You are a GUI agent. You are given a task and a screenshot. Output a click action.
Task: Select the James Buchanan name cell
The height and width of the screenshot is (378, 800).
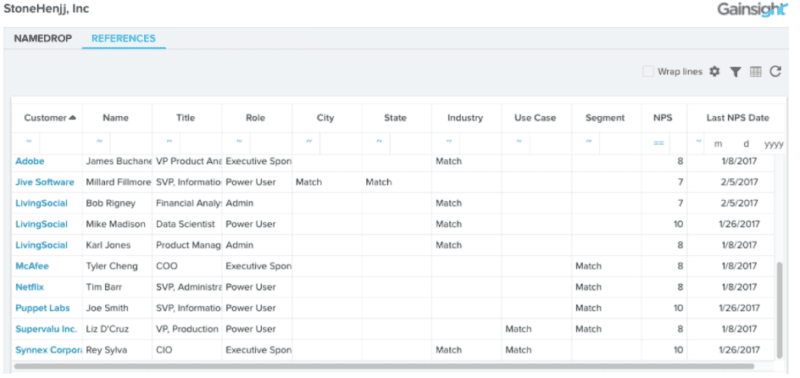tap(117, 161)
